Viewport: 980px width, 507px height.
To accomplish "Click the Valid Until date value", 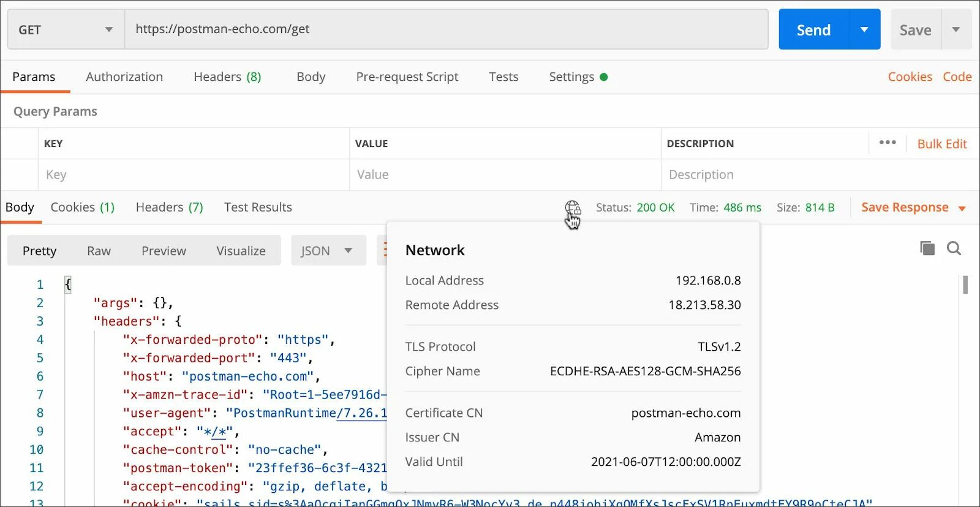I will pyautogui.click(x=666, y=462).
